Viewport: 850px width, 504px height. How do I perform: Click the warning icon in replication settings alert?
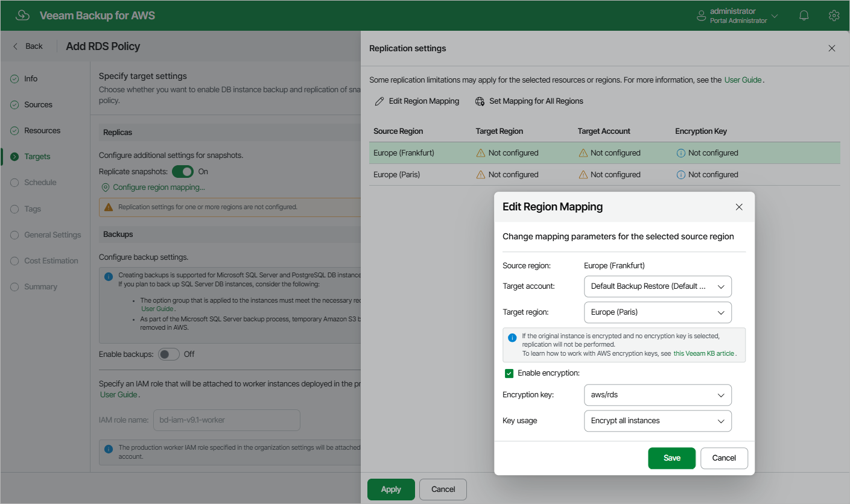point(109,207)
